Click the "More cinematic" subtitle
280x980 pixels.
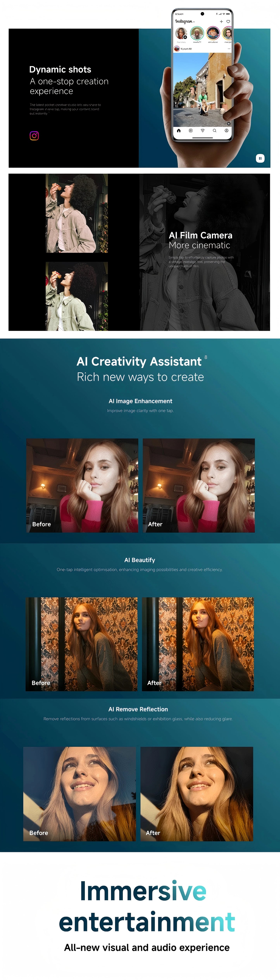pyautogui.click(x=199, y=245)
